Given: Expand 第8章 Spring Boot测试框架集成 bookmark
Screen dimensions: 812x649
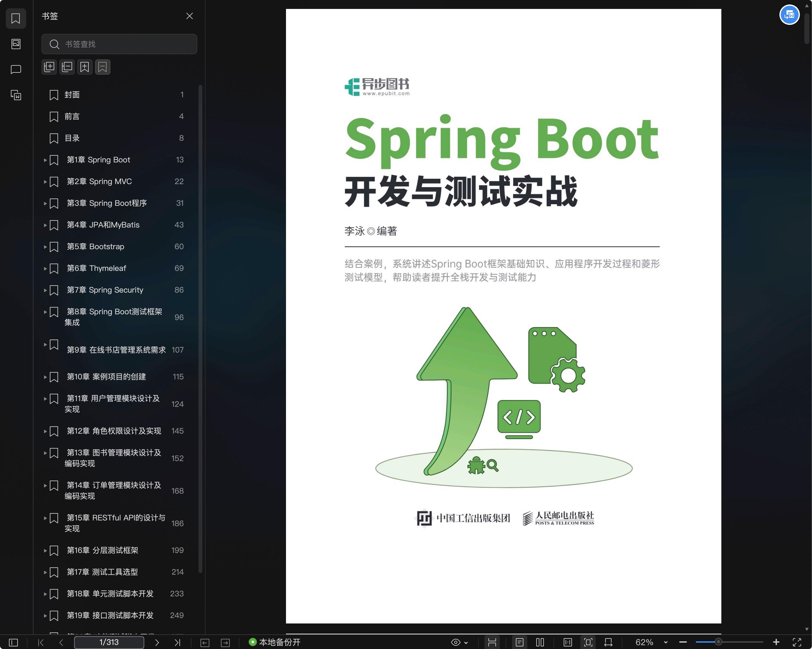Looking at the screenshot, I should pos(45,312).
